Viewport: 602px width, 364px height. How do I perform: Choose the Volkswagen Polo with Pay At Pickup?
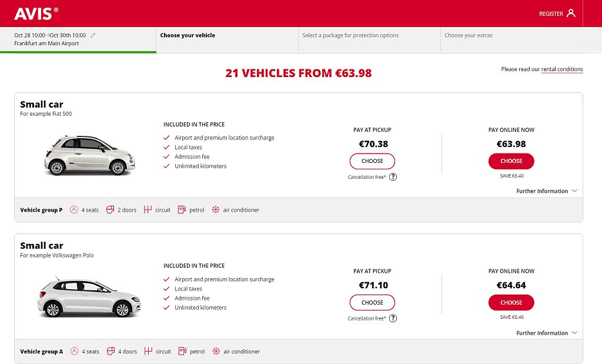pyautogui.click(x=372, y=302)
